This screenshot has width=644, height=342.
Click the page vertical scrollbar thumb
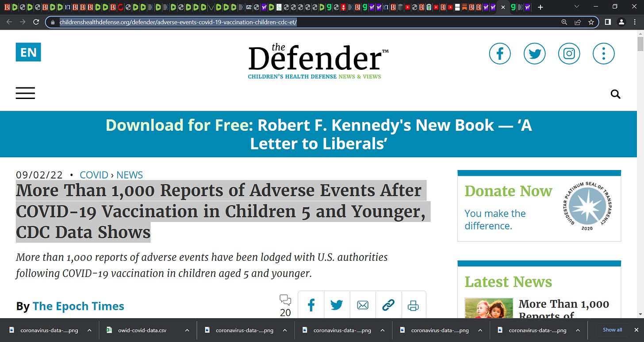(640, 45)
